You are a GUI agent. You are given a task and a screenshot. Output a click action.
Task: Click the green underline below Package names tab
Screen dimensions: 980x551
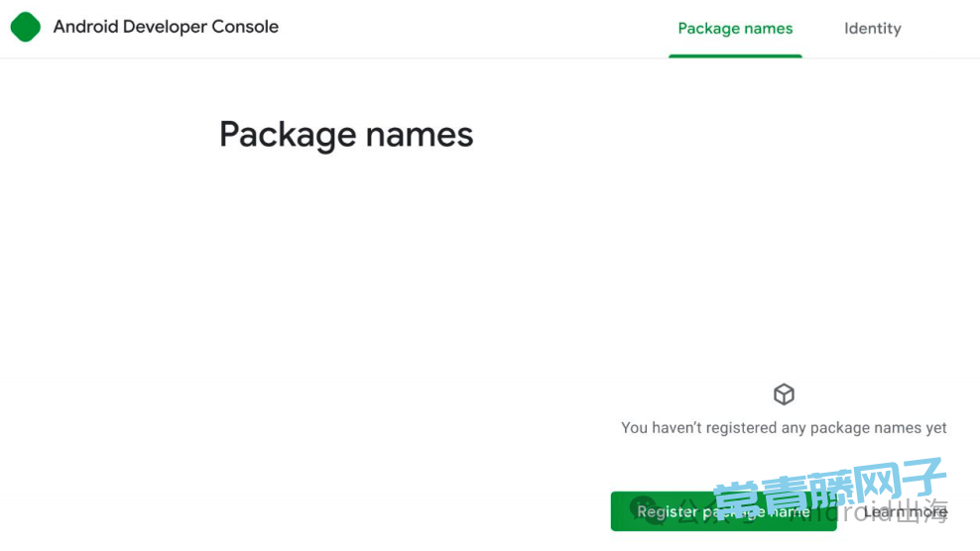tap(735, 56)
